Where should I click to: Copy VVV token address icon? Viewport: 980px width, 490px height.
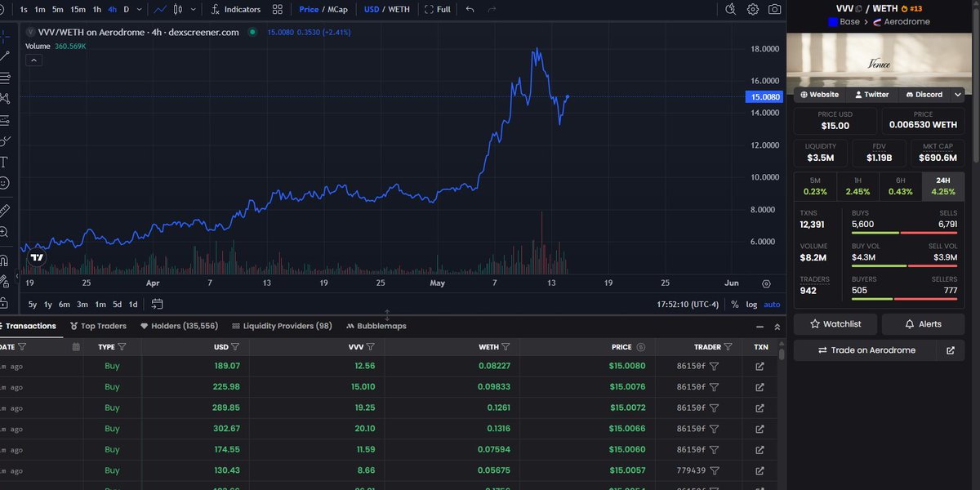click(857, 9)
